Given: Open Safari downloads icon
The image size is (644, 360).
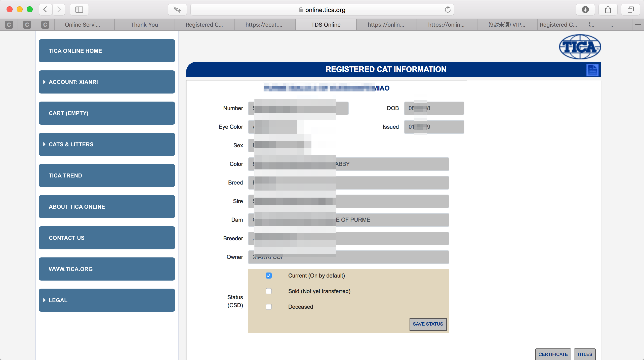Looking at the screenshot, I should 585,10.
